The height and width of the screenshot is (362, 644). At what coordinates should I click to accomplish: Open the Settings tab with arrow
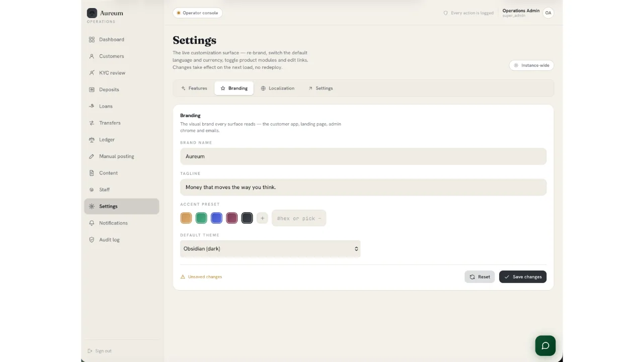point(320,88)
